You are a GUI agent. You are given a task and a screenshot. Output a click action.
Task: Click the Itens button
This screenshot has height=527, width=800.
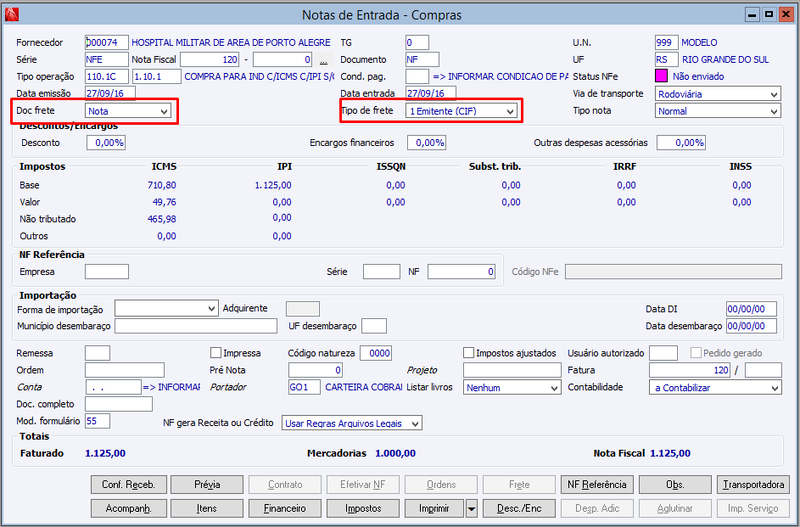tap(207, 509)
